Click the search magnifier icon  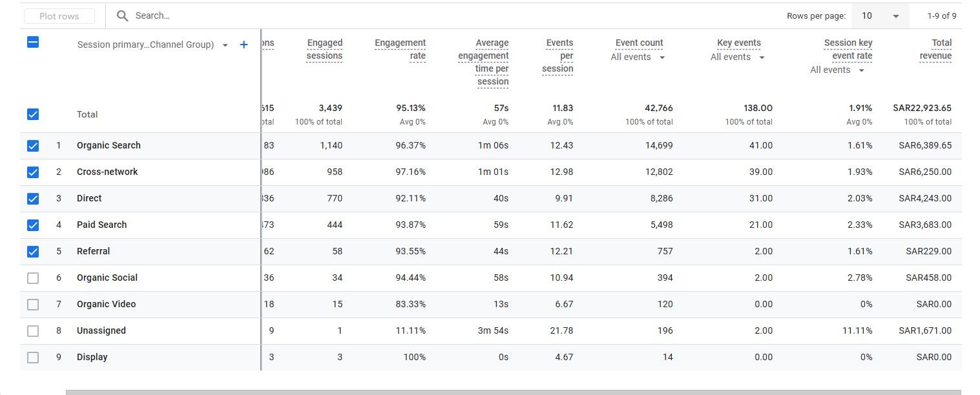coord(122,16)
